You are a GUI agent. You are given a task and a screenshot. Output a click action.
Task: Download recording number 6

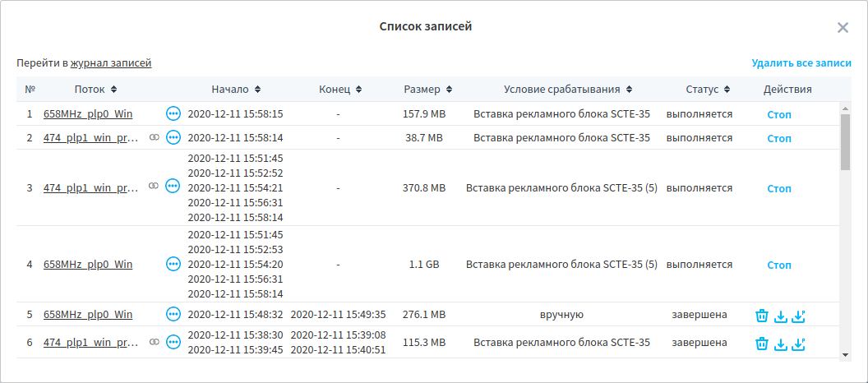pos(781,344)
